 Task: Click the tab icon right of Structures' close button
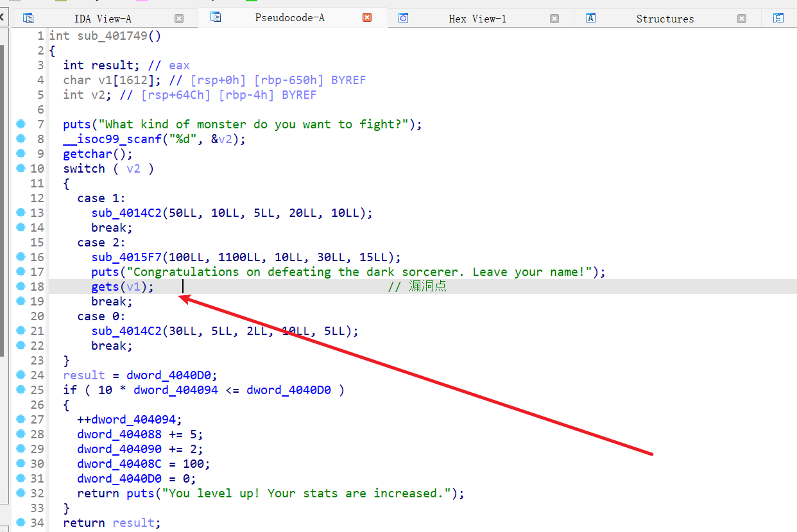(778, 18)
